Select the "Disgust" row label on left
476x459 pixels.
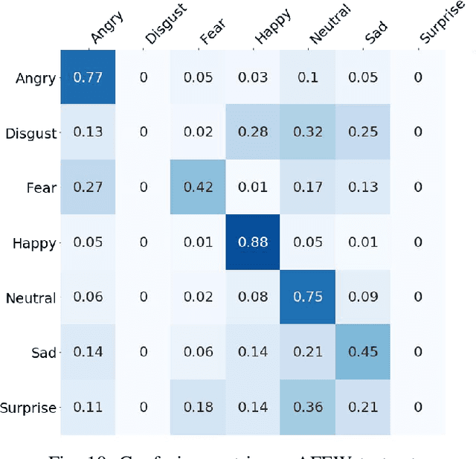(x=30, y=134)
